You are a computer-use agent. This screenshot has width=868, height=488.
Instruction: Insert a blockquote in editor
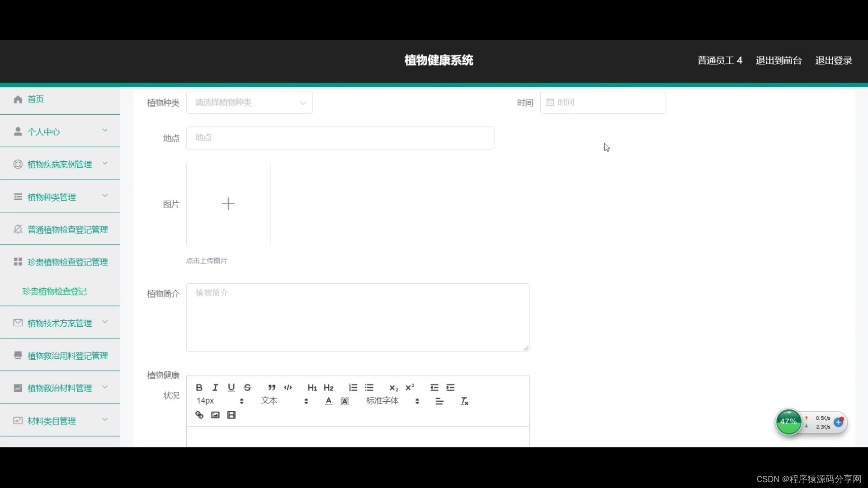[x=271, y=387]
